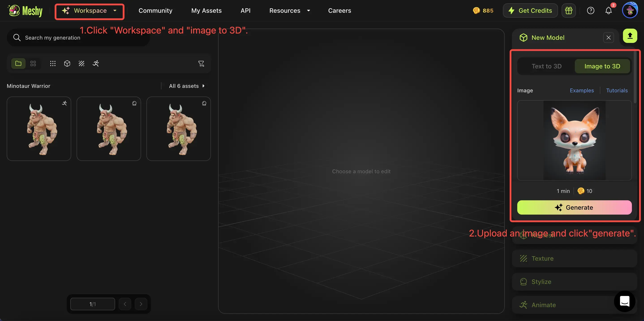Image resolution: width=644 pixels, height=321 pixels.
Task: Open notifications via the bell icon
Action: [608, 11]
